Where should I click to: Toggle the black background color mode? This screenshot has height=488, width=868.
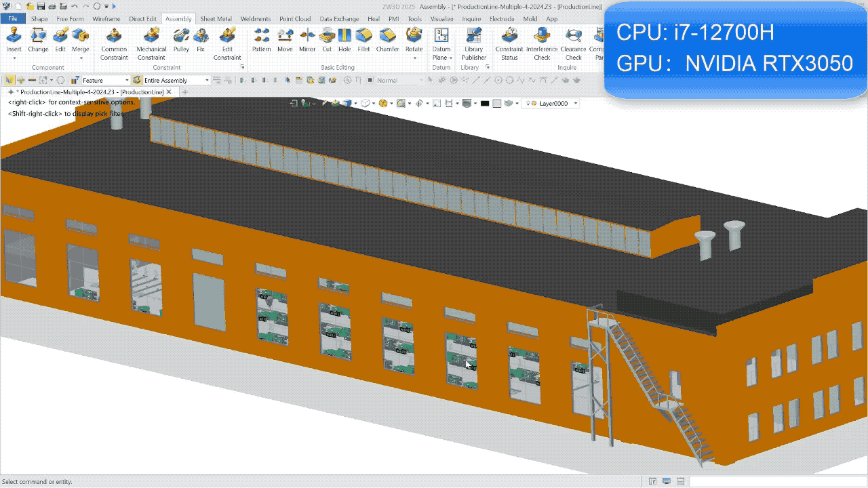point(485,103)
